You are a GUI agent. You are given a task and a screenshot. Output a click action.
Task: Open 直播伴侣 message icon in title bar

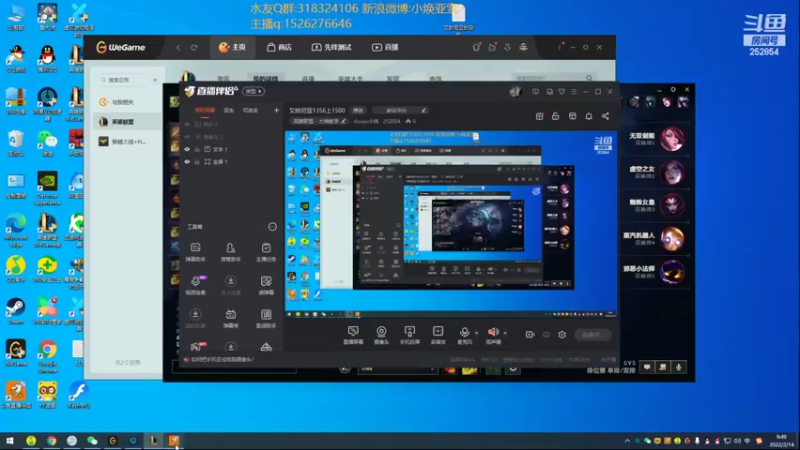coord(535,92)
